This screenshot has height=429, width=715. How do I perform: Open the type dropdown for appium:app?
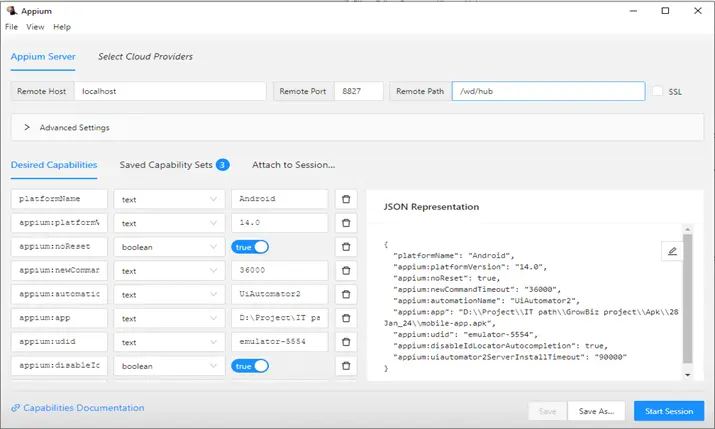169,318
